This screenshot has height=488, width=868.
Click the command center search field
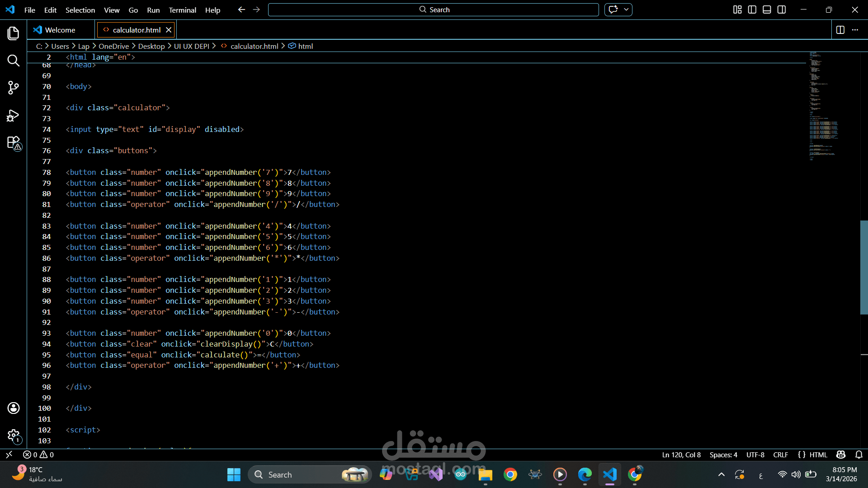point(433,9)
